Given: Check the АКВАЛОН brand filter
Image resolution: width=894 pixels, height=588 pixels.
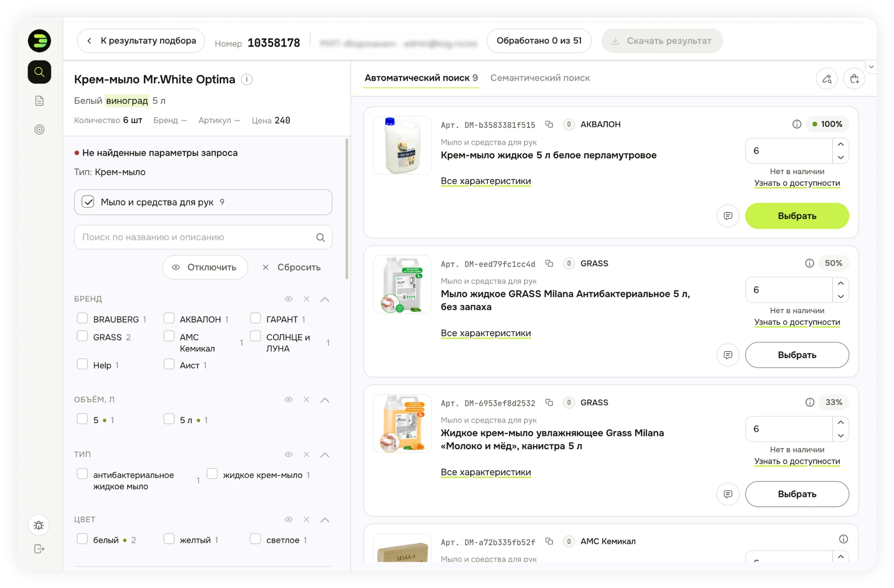Looking at the screenshot, I should click(x=169, y=318).
